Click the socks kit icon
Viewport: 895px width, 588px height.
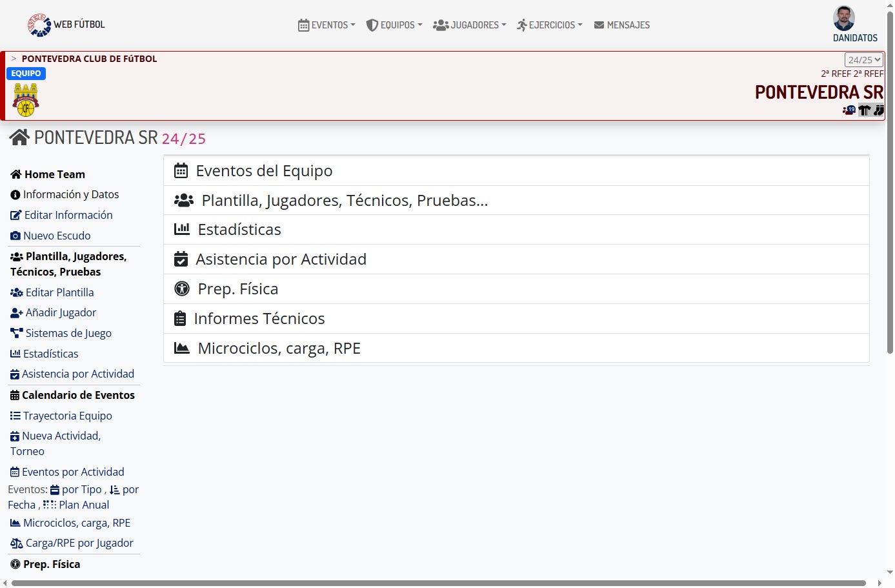coord(878,110)
